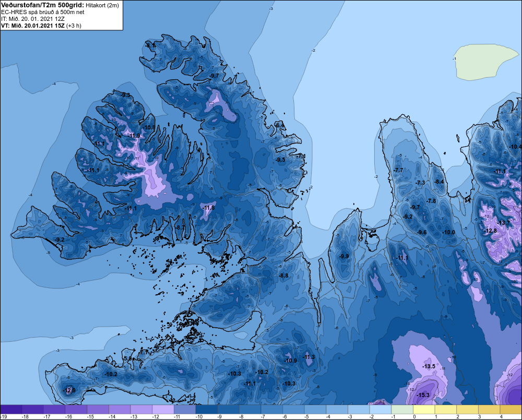Click the temperature value -8.4 on the map
This screenshot has width=522, height=420.
coord(440,182)
